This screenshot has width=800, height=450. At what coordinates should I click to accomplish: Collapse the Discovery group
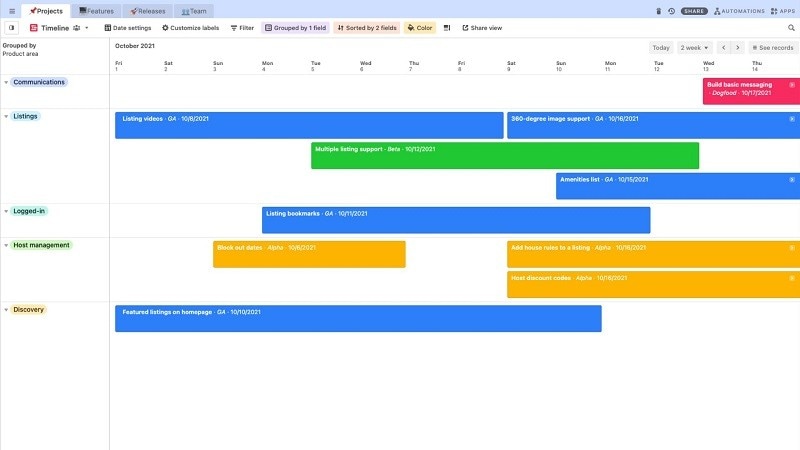[x=6, y=310]
